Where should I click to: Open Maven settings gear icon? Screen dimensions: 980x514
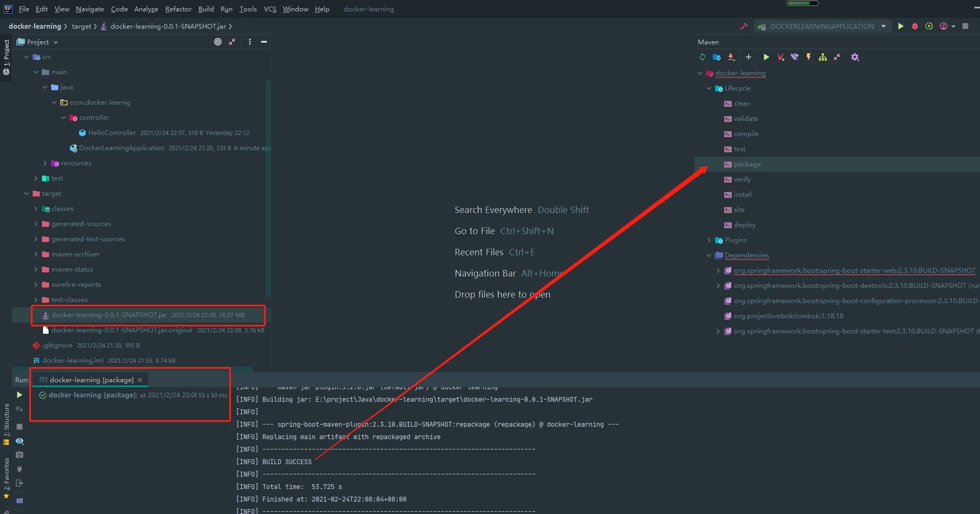[x=855, y=57]
